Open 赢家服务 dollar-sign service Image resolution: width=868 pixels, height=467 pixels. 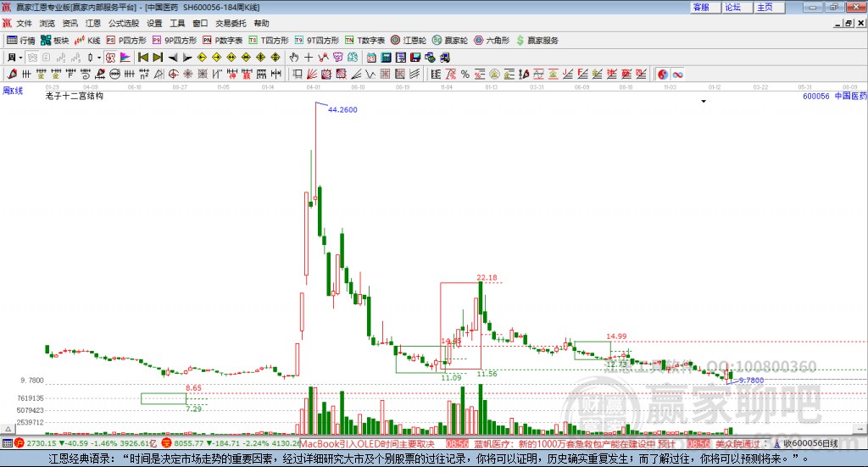(537, 41)
